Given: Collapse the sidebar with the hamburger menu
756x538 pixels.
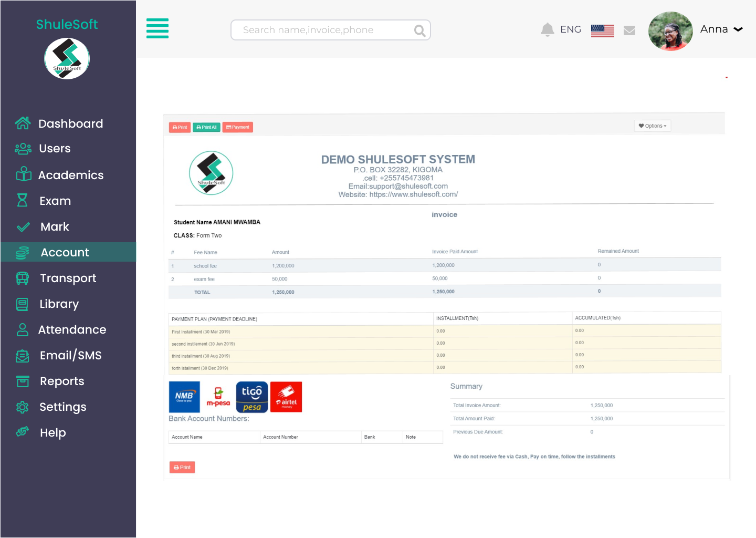Looking at the screenshot, I should click(157, 29).
